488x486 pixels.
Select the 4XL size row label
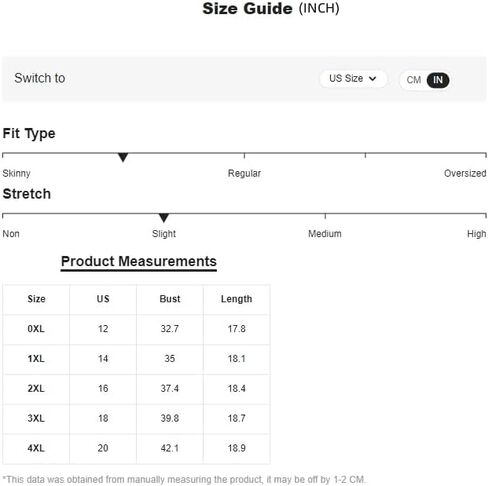36,448
